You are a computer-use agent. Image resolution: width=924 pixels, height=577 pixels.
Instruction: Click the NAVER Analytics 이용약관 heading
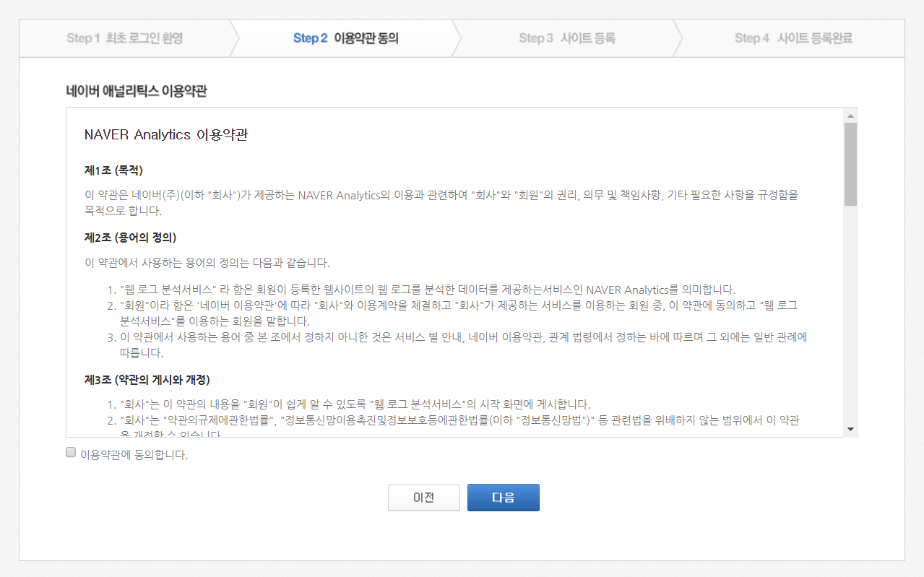pos(166,135)
